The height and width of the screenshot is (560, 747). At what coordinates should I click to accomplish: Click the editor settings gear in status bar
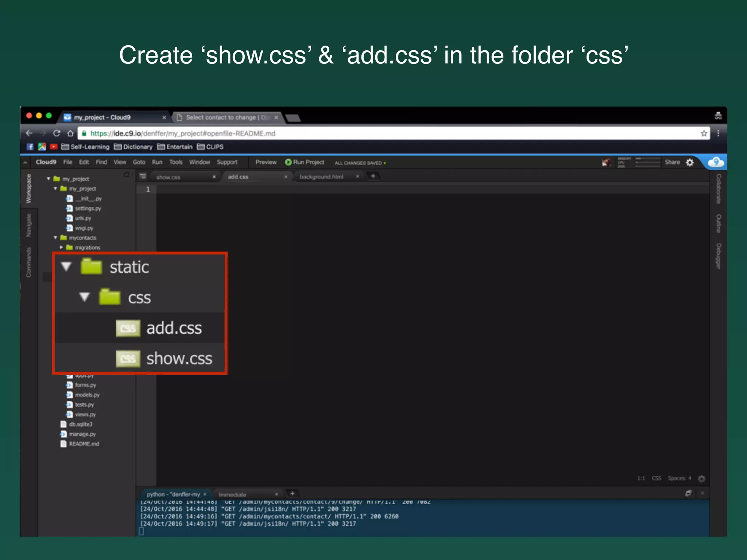tap(701, 478)
